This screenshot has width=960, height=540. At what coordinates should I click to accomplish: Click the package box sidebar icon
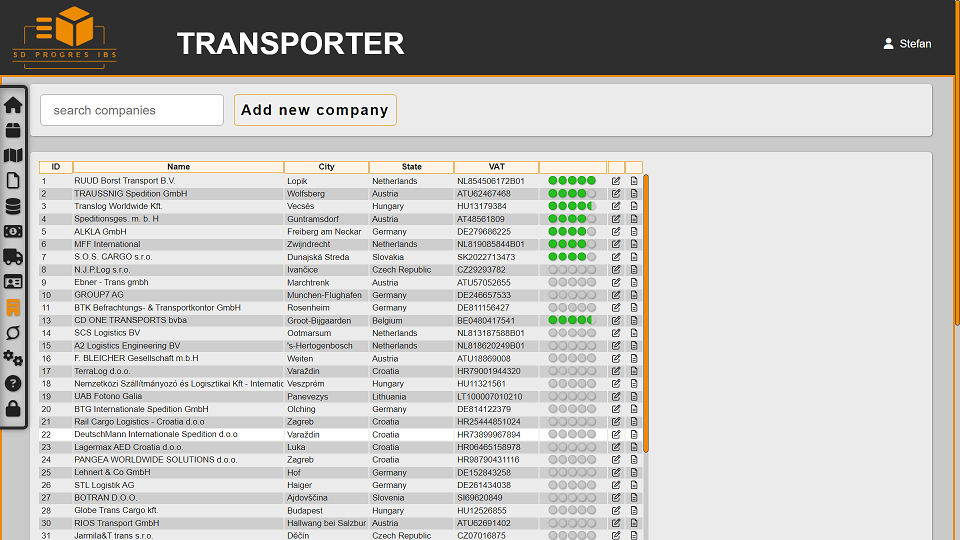point(13,130)
